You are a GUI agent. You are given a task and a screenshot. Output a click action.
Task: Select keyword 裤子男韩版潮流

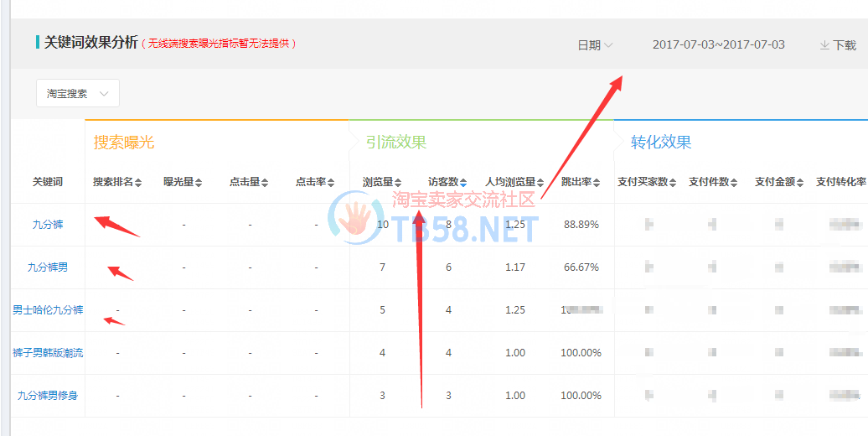coord(48,353)
